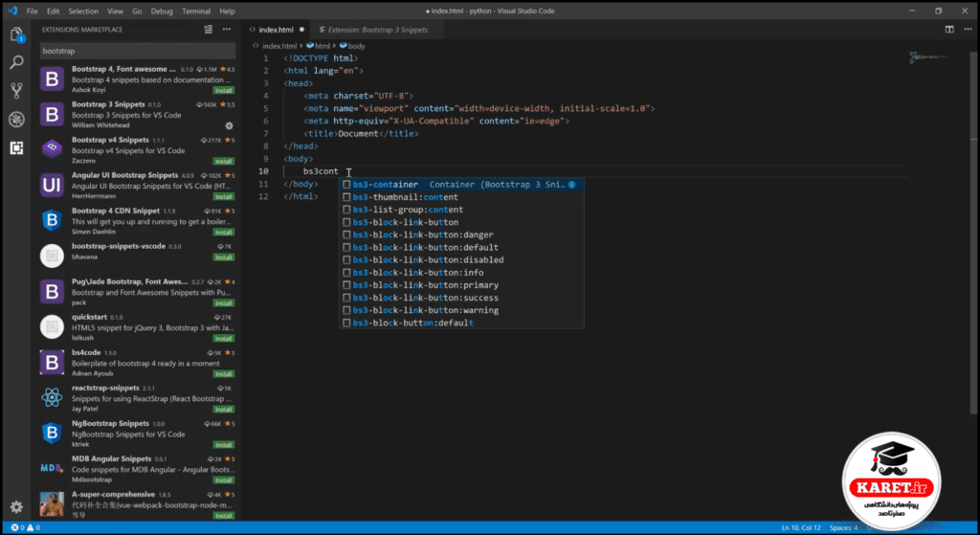Select the bs3-list-group:content suggestion
Screen dimensions: 980x535
[x=461, y=210]
